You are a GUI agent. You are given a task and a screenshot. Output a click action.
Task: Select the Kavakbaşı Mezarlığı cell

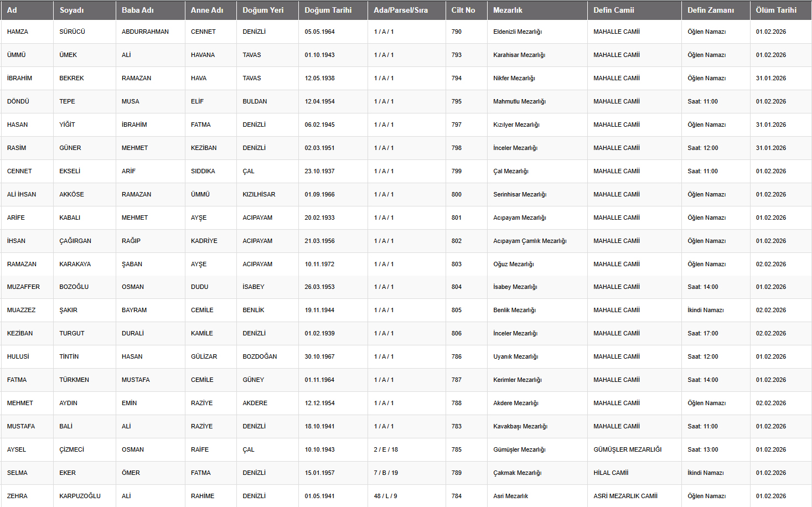click(520, 426)
